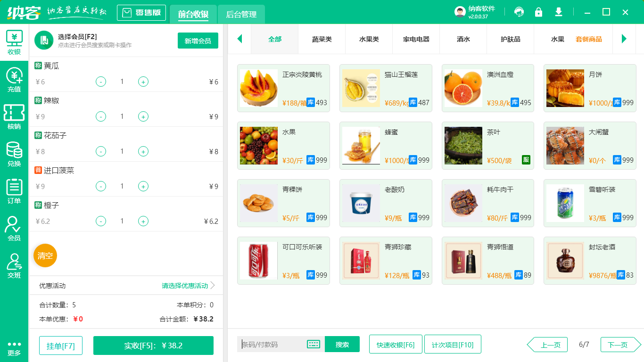Click the download icon in the title bar
This screenshot has width=644, height=362.
[558, 12]
